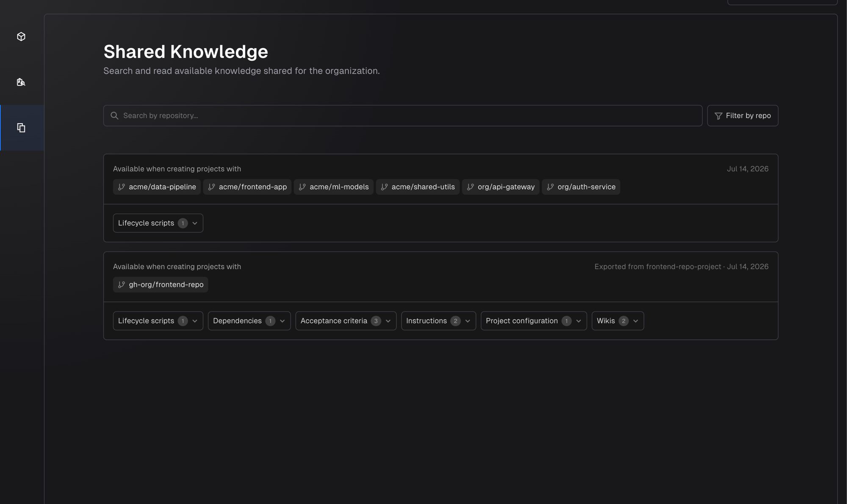
Task: Expand the Project configuration dropdown
Action: click(534, 321)
